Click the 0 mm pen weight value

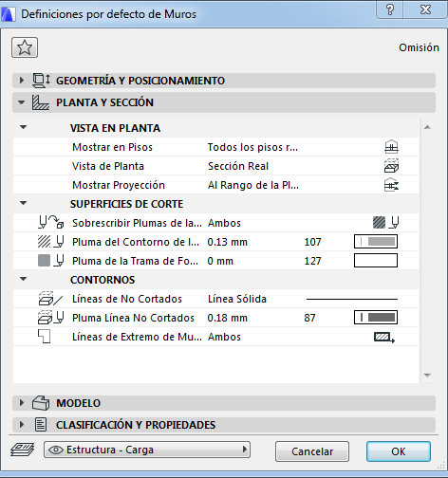point(220,261)
